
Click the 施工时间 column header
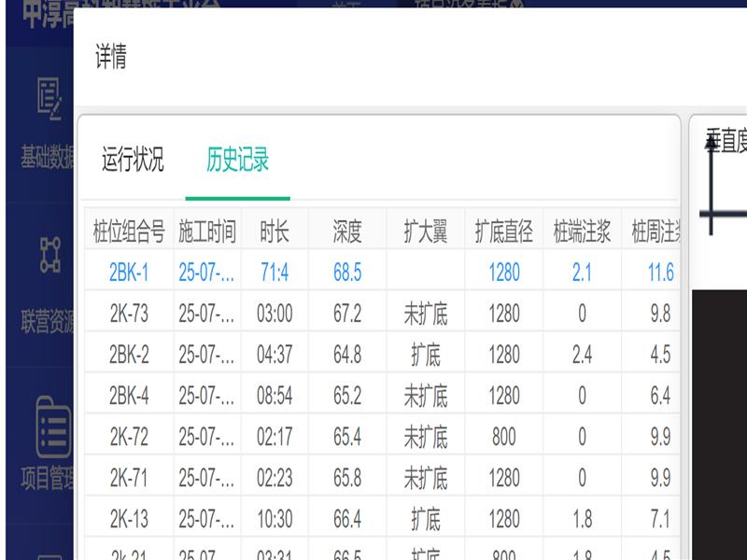pyautogui.click(x=207, y=231)
